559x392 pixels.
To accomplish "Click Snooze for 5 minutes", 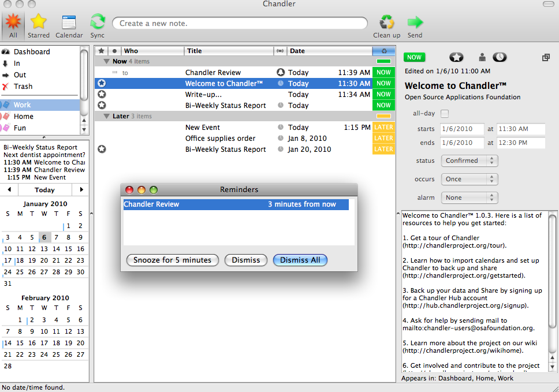I will pos(173,260).
